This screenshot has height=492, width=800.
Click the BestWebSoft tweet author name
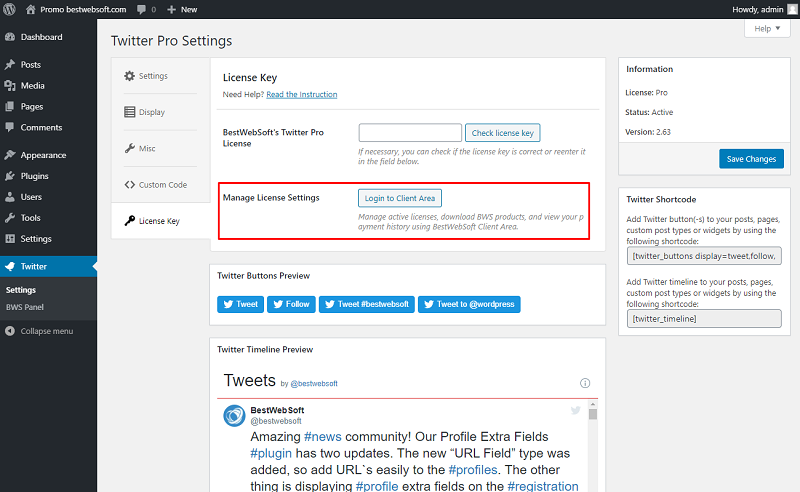tap(277, 410)
